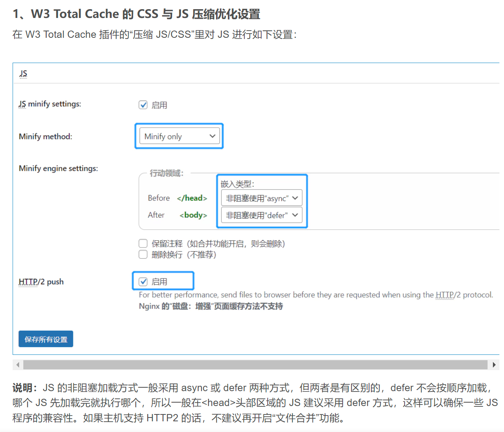Enable the 保留注释 checkbox

point(143,243)
